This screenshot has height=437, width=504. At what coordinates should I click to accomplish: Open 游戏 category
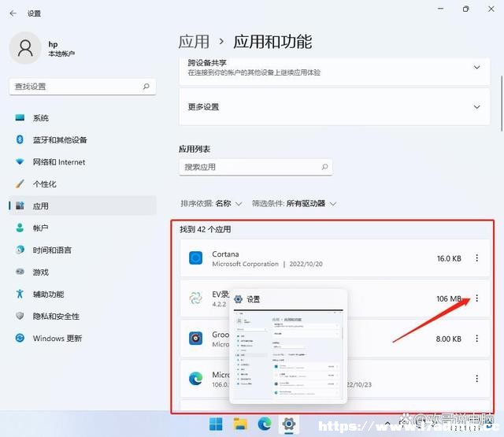point(83,272)
